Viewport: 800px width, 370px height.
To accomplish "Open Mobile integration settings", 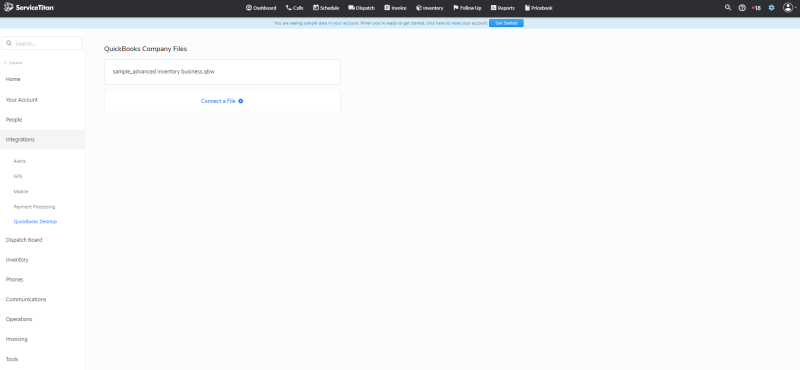I will pos(21,191).
